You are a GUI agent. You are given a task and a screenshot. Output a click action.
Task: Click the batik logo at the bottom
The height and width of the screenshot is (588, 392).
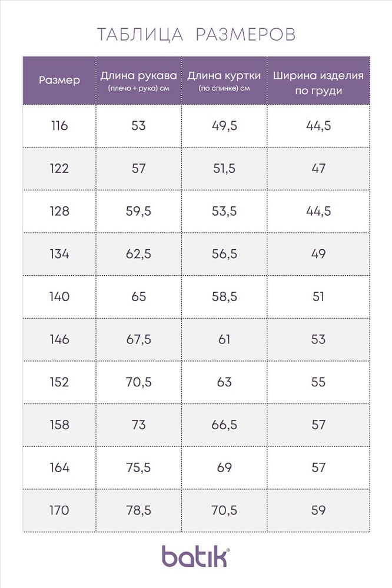tap(195, 556)
